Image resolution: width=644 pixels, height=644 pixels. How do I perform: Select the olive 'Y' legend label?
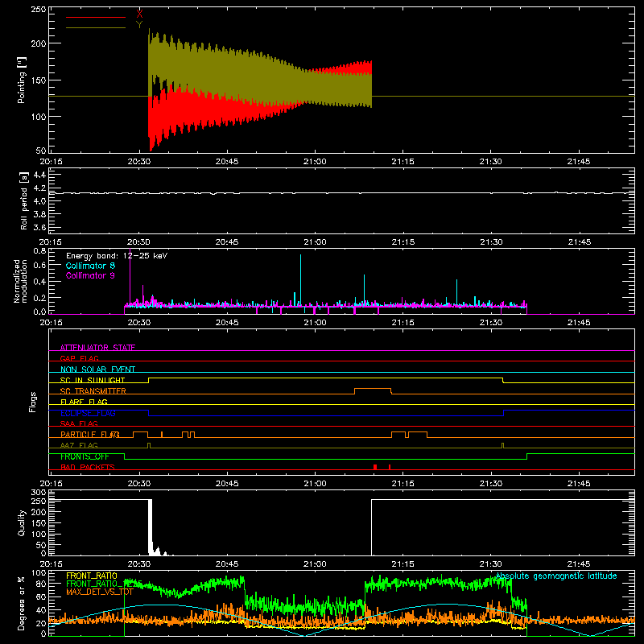tap(139, 25)
